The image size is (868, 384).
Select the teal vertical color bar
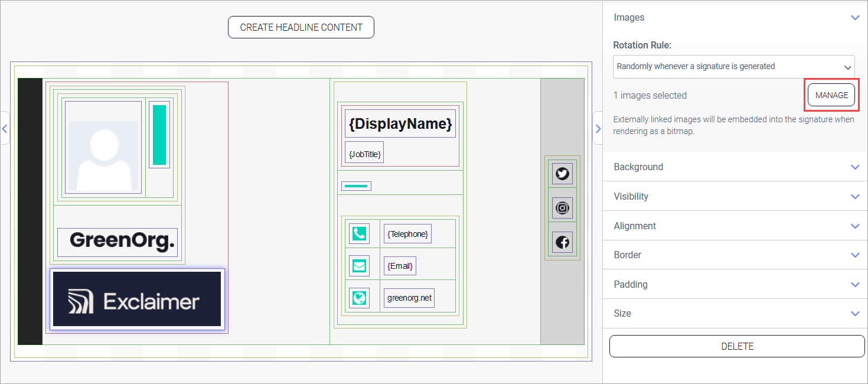159,135
